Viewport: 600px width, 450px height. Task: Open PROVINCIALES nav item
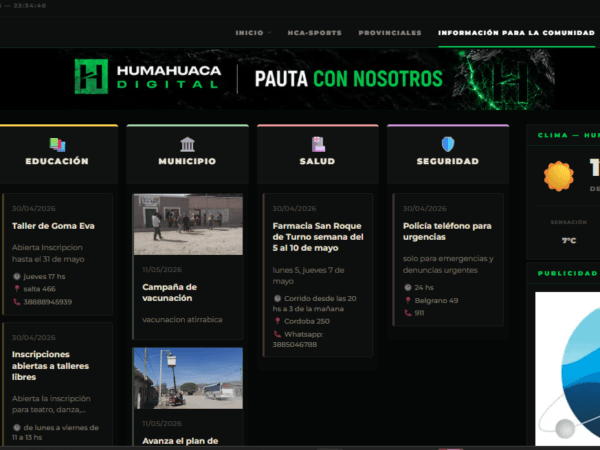tap(390, 33)
